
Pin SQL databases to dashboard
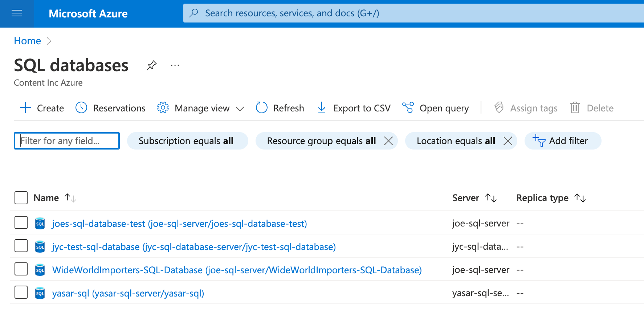coord(152,65)
